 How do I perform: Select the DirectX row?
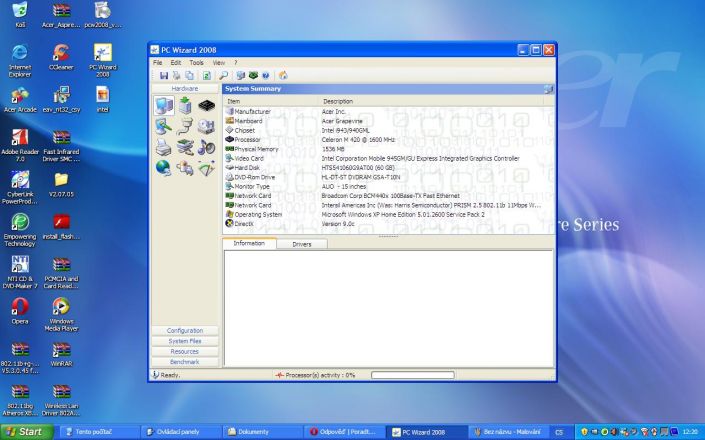tap(388, 223)
